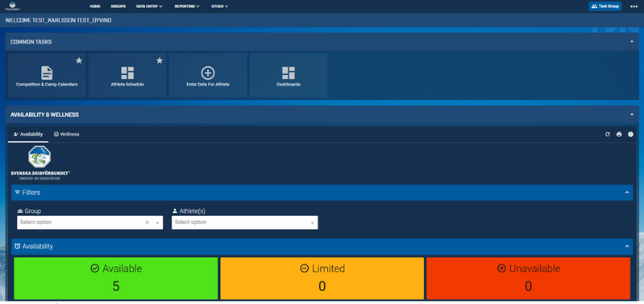This screenshot has width=644, height=304.
Task: Click the Test Group button
Action: (605, 6)
